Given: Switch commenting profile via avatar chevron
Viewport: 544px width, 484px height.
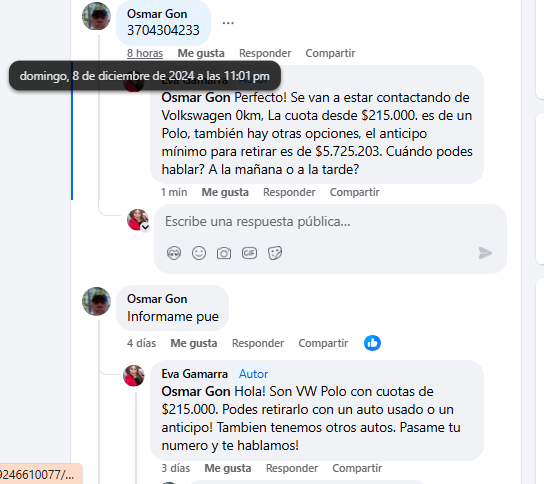Looking at the screenshot, I should [145, 227].
